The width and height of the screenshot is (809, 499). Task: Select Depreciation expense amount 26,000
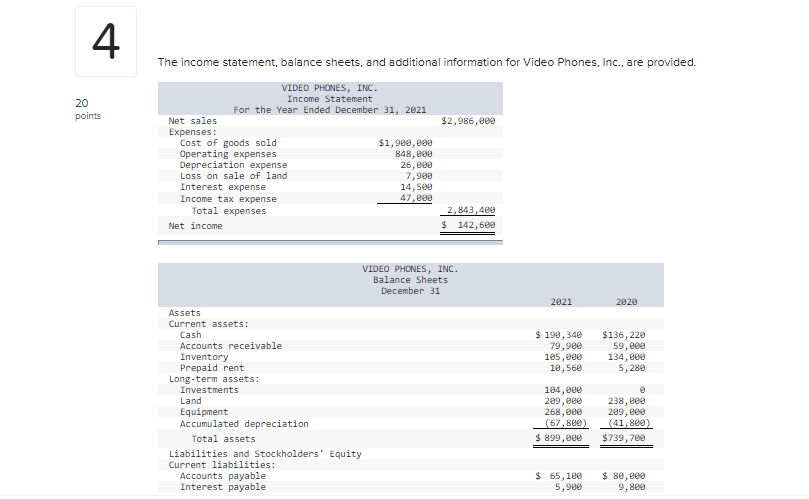point(416,165)
